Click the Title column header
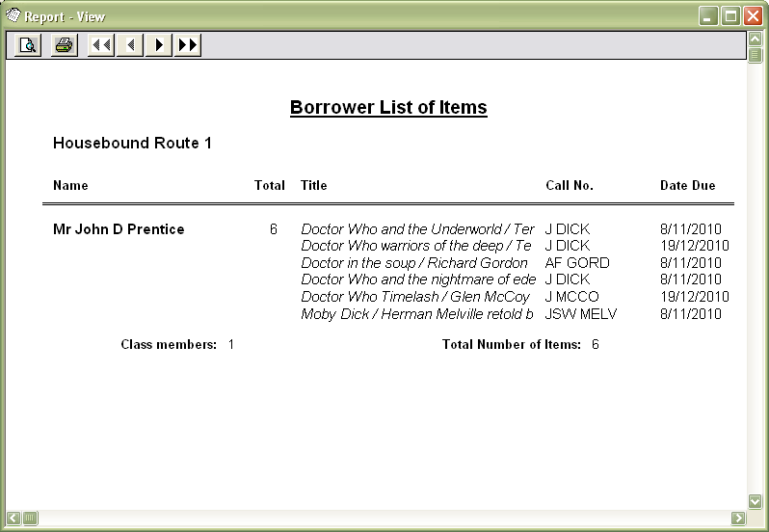The width and height of the screenshot is (769, 532). 314,185
